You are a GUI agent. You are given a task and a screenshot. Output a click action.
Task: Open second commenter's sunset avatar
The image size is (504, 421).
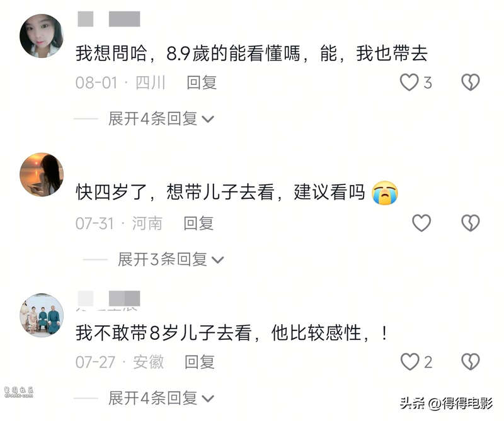[x=42, y=174]
